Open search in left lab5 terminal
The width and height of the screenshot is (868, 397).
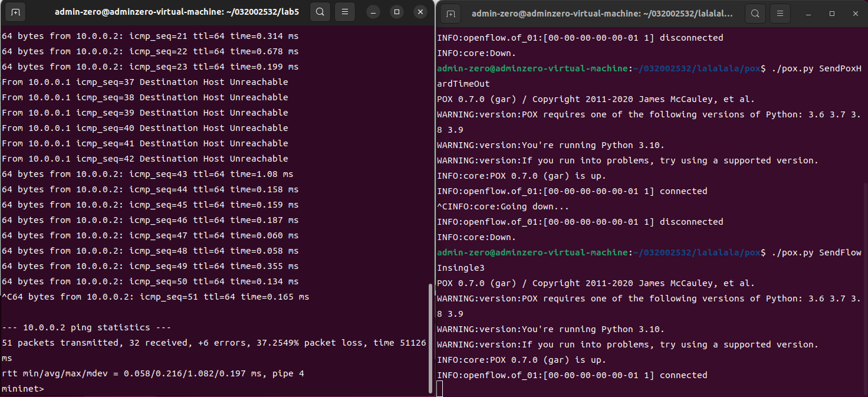tap(320, 12)
